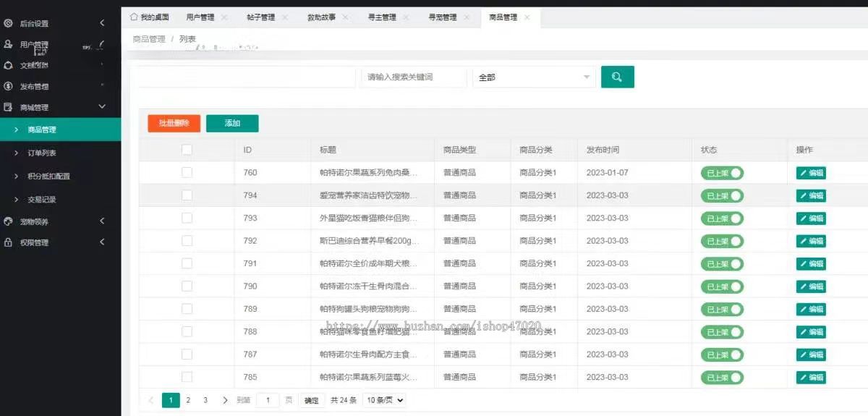Expand the 权限管理 sidebar menu
This screenshot has width=868, height=416.
102,242
